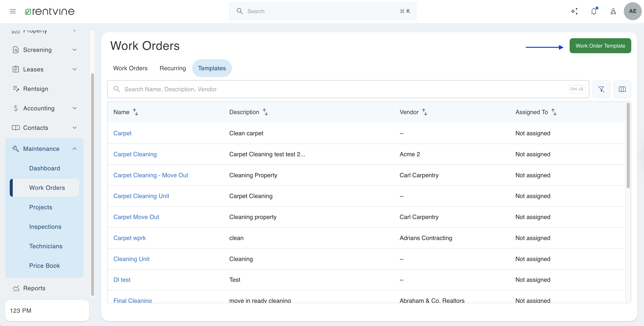Sort table by Vendor column
The height and width of the screenshot is (326, 644).
click(424, 112)
